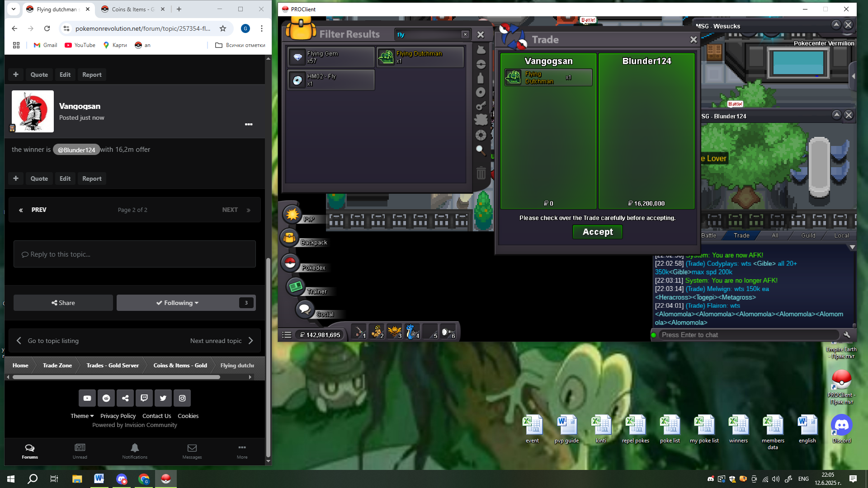The width and height of the screenshot is (868, 488).
Task: Open Discord desktop shortcut
Action: (x=841, y=429)
